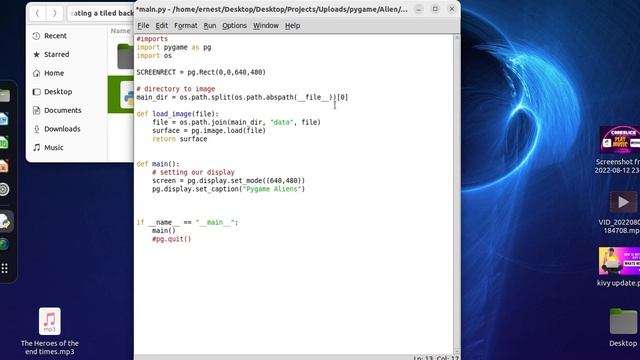
Task: Click the '#pg.quit()' comment line
Action: pyautogui.click(x=171, y=239)
